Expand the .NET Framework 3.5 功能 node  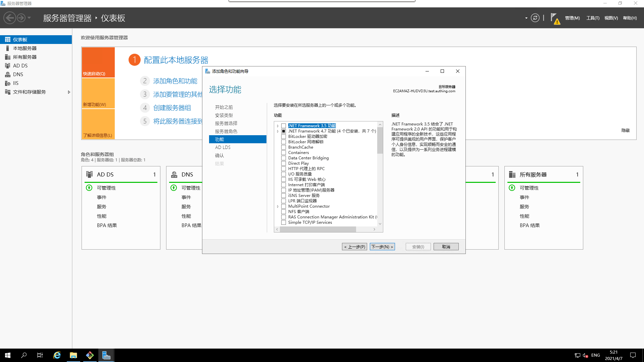point(278,125)
